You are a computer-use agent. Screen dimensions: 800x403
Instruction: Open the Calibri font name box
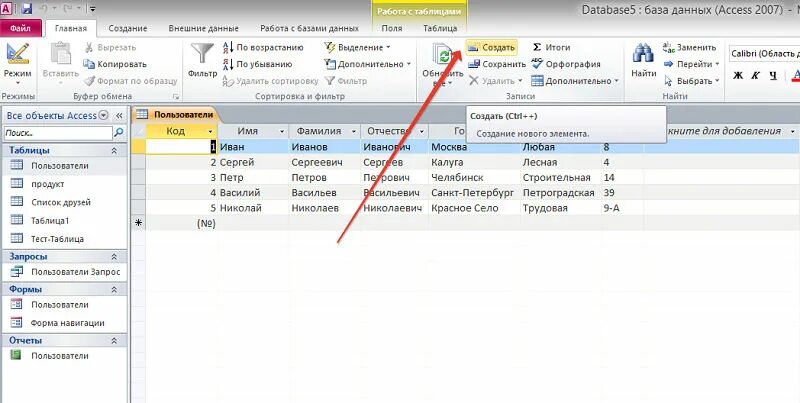764,53
